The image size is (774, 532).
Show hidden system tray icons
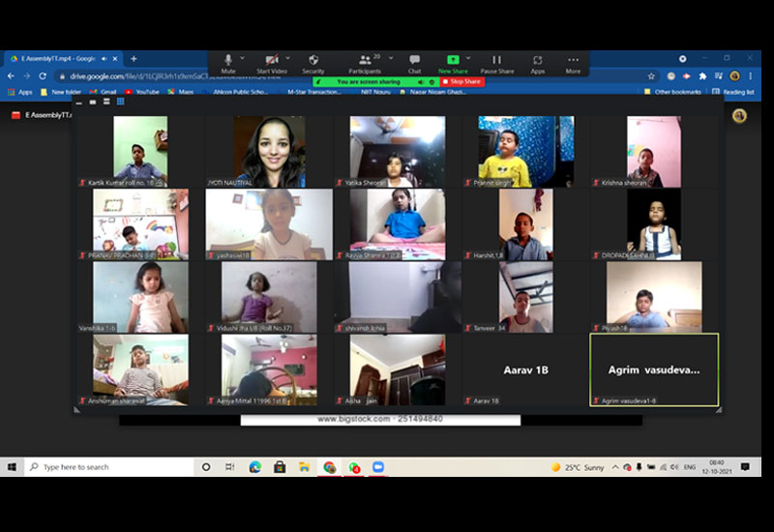coord(615,467)
